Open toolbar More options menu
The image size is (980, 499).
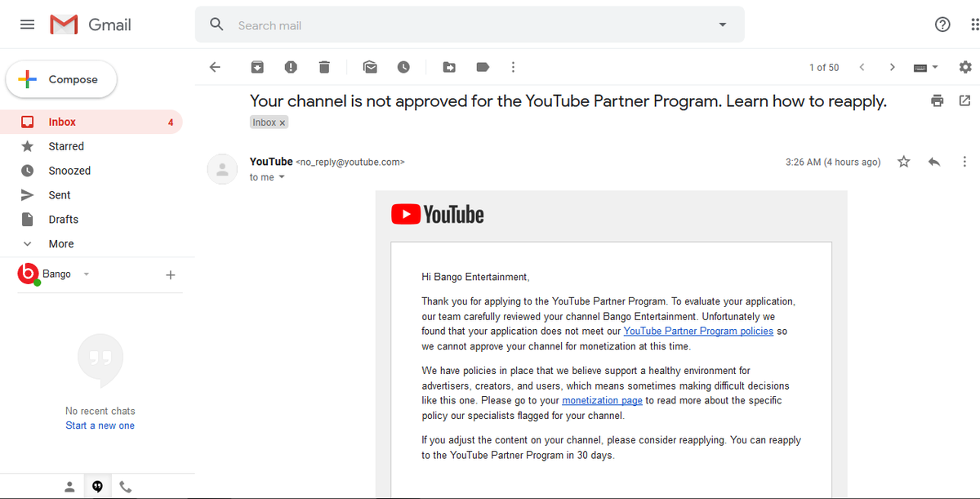point(513,67)
